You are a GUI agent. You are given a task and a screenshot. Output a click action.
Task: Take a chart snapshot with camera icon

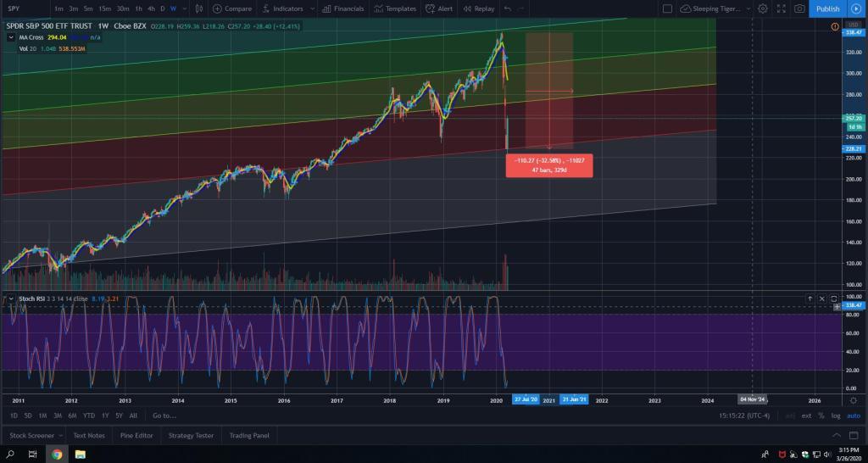coord(799,8)
